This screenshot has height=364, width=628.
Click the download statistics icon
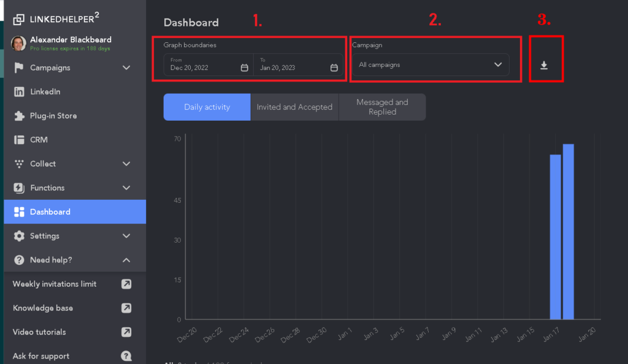(x=543, y=65)
